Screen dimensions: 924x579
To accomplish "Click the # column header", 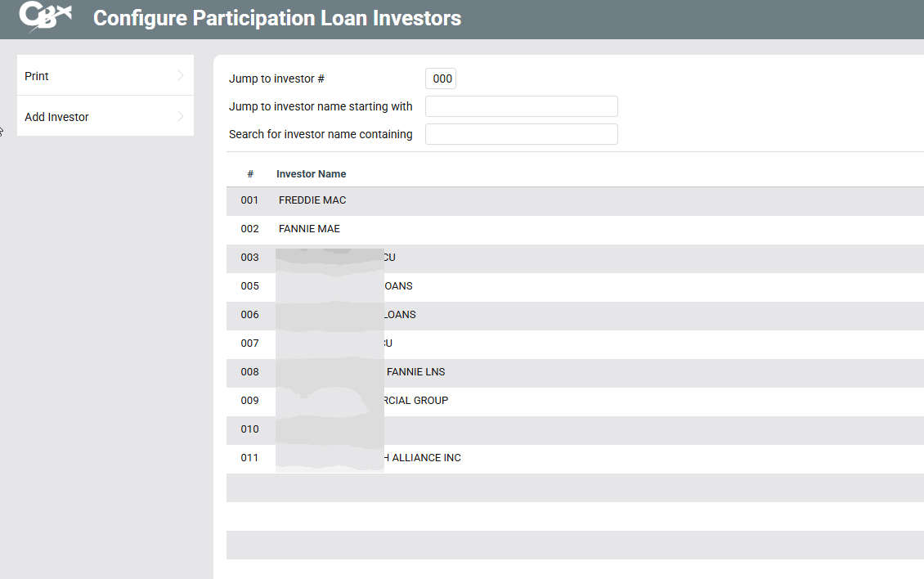I will pos(250,174).
